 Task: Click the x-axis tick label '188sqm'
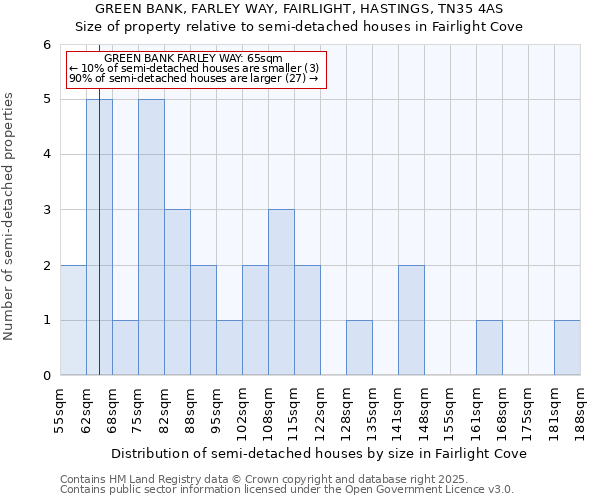point(580,415)
